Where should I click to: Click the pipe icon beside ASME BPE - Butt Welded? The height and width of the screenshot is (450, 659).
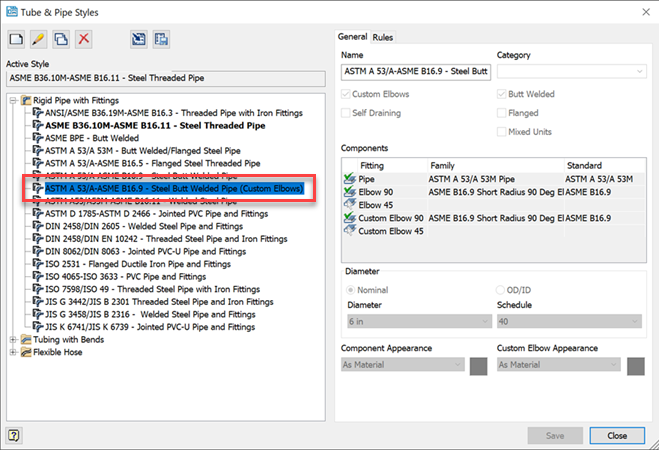pos(38,138)
